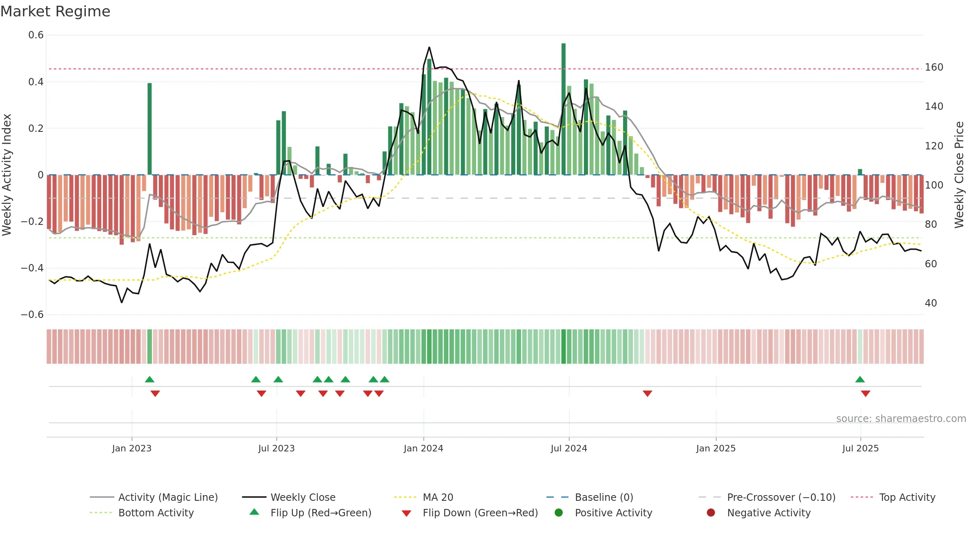This screenshot has width=980, height=551.
Task: Select the lone flip down marker in late 2024
Action: (647, 393)
